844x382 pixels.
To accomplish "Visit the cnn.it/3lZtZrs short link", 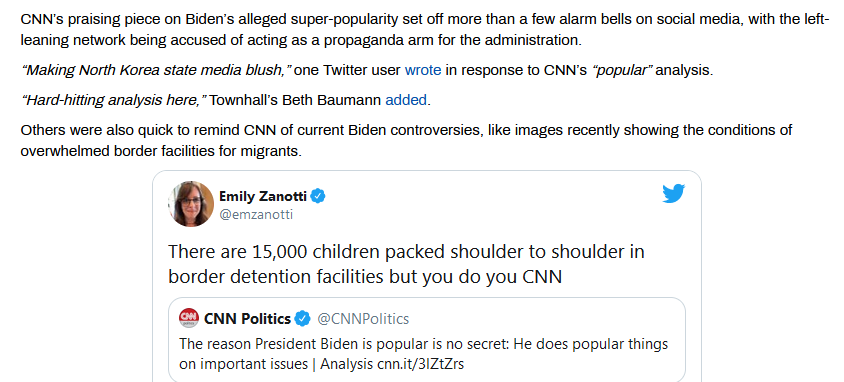I will point(420,364).
